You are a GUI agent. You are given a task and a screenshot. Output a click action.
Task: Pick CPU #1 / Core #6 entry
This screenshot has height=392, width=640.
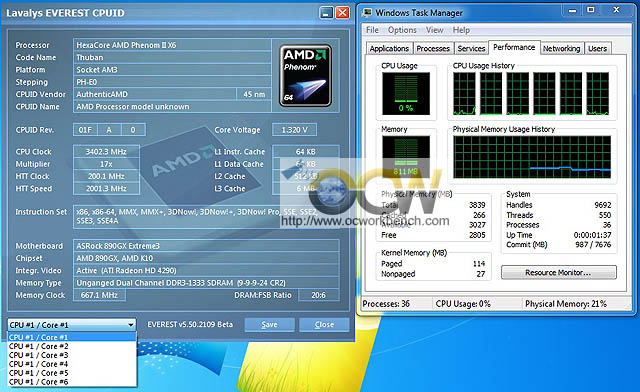(x=72, y=382)
